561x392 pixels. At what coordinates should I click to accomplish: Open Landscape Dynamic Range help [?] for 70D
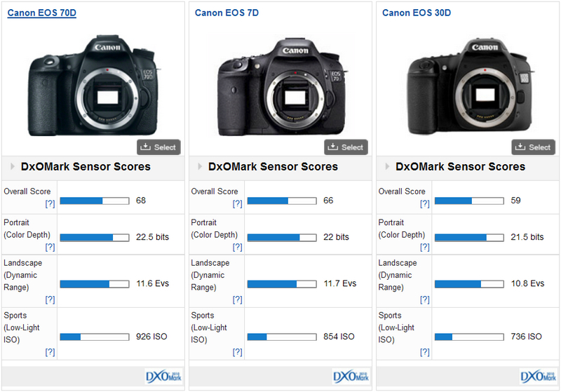(50, 299)
